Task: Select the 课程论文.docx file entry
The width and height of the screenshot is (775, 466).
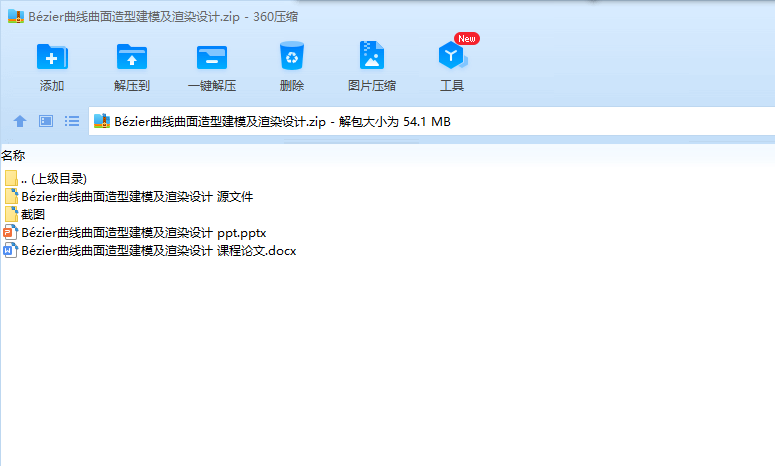Action: point(150,251)
